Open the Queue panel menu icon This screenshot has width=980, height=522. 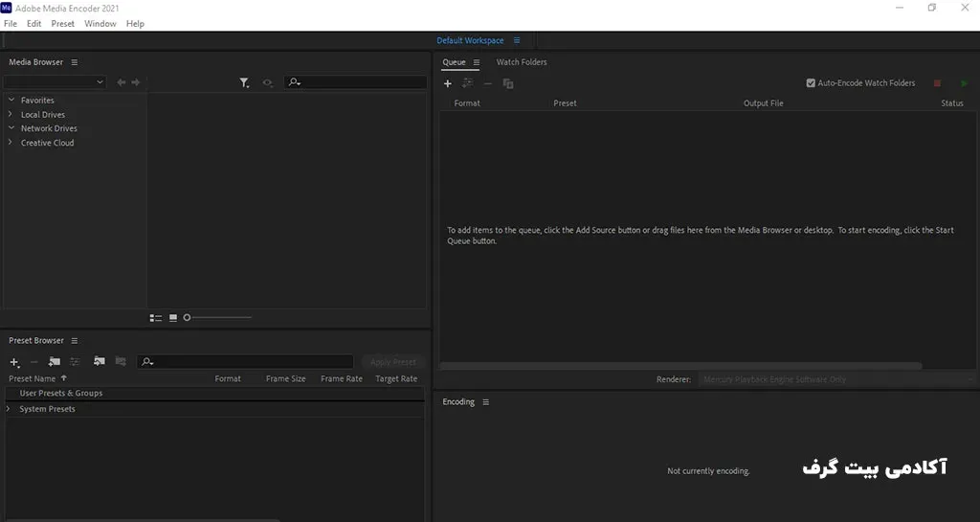pyautogui.click(x=477, y=62)
